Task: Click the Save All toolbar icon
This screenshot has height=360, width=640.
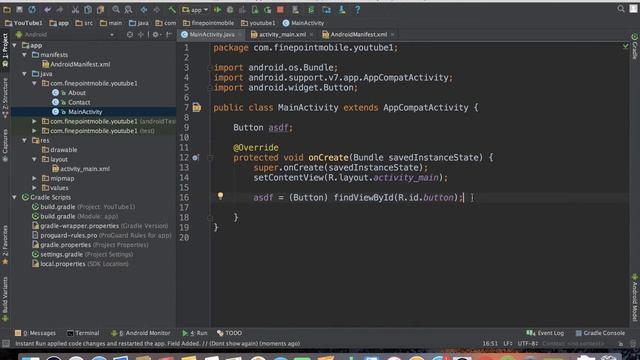Action: tap(19, 9)
